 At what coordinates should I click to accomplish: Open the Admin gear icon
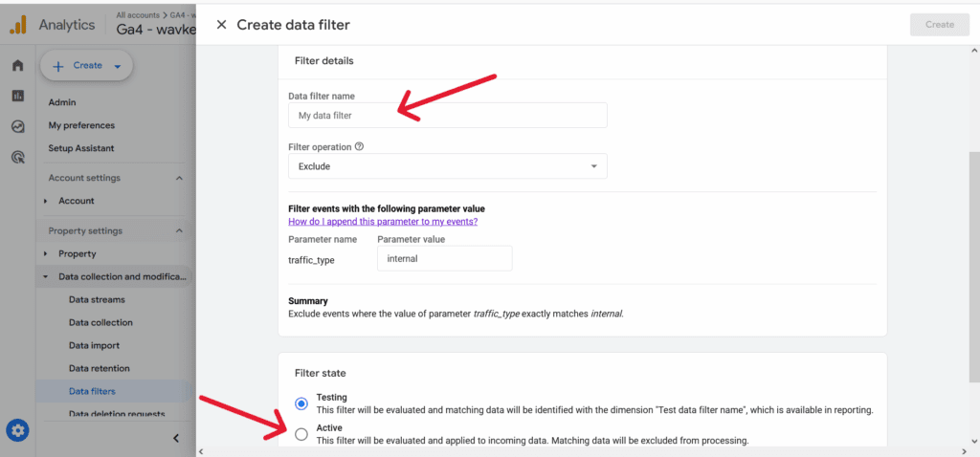tap(17, 430)
